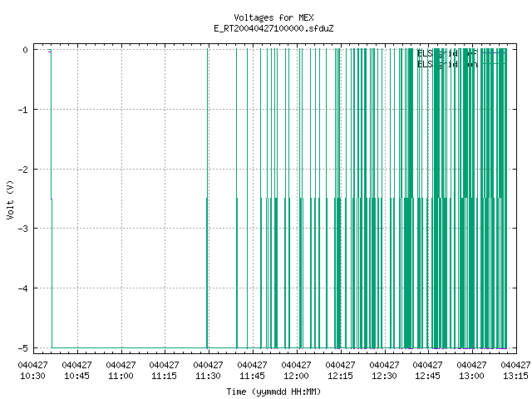Click the y-axis tick value -1
The image size is (532, 399).
pos(23,110)
